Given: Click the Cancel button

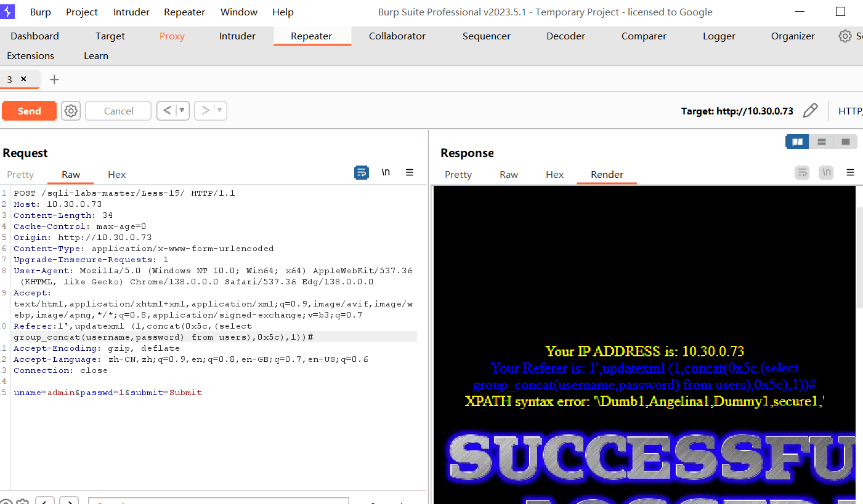Looking at the screenshot, I should [x=118, y=111].
